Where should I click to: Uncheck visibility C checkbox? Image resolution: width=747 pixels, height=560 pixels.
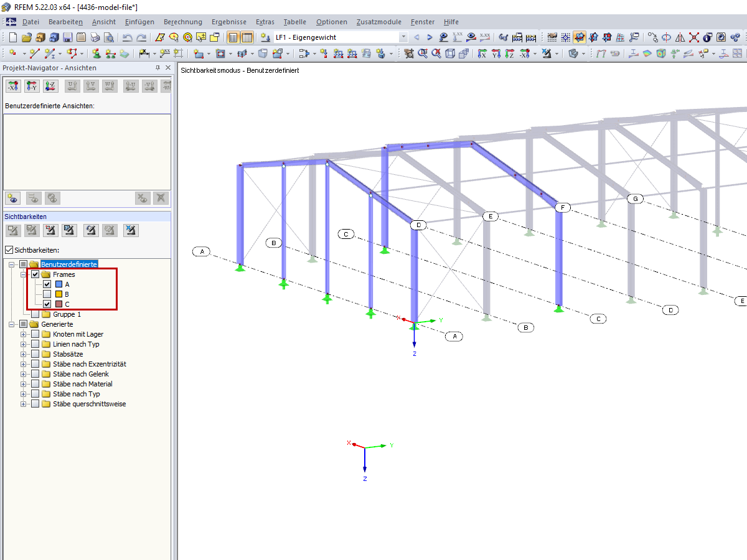47,304
